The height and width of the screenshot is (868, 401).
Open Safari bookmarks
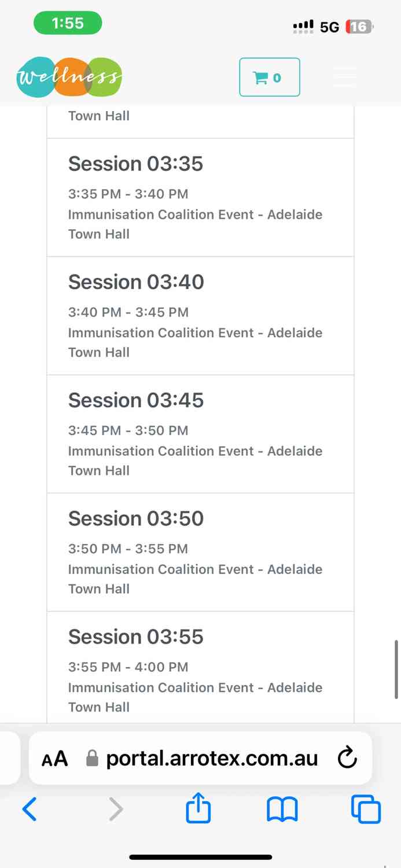click(282, 809)
